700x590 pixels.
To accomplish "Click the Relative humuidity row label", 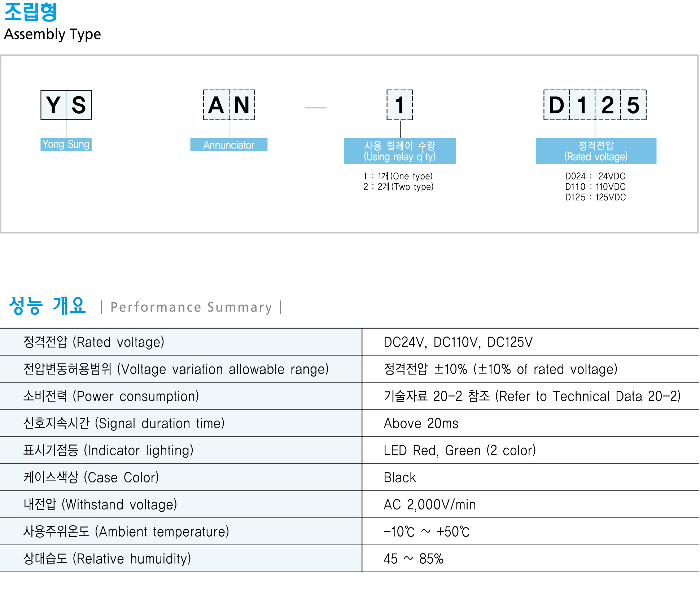I will (x=107, y=559).
